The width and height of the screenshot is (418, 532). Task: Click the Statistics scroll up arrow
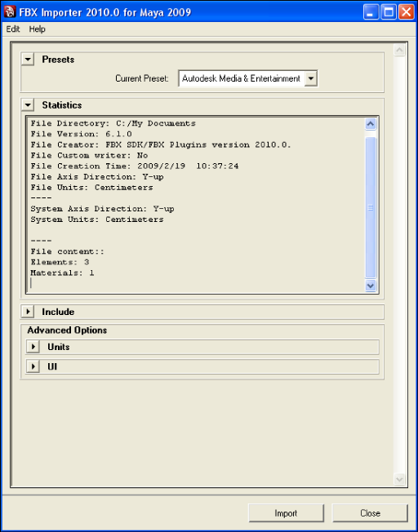371,124
